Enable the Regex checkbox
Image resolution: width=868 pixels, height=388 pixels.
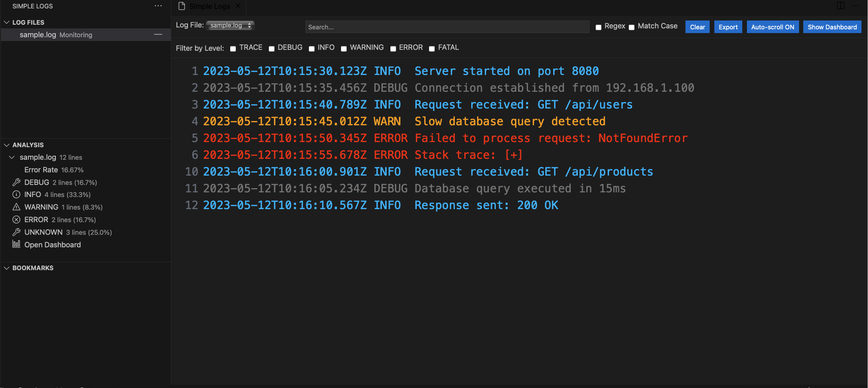[598, 27]
